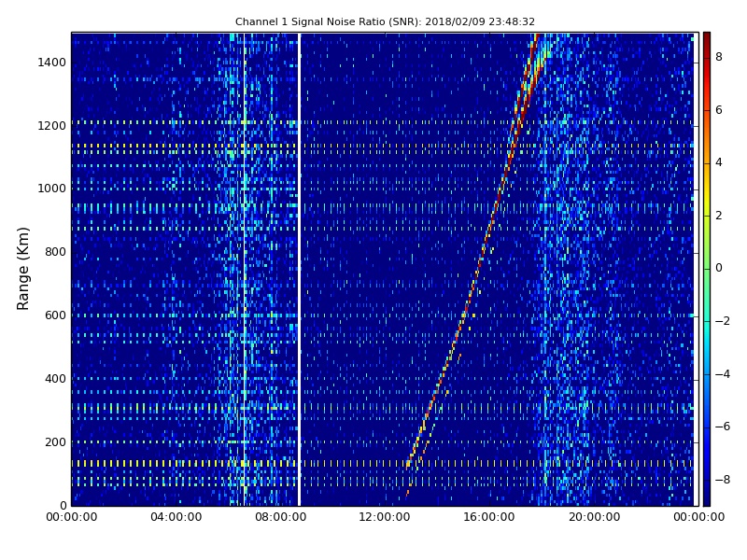
Task: Click the x-axis tick label '16:00:00'
Action: (489, 517)
